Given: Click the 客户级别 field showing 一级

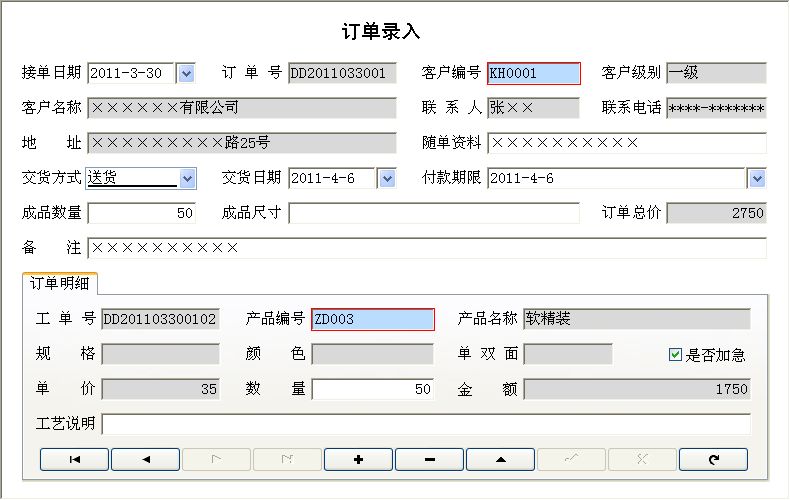Looking at the screenshot, I should (x=716, y=74).
